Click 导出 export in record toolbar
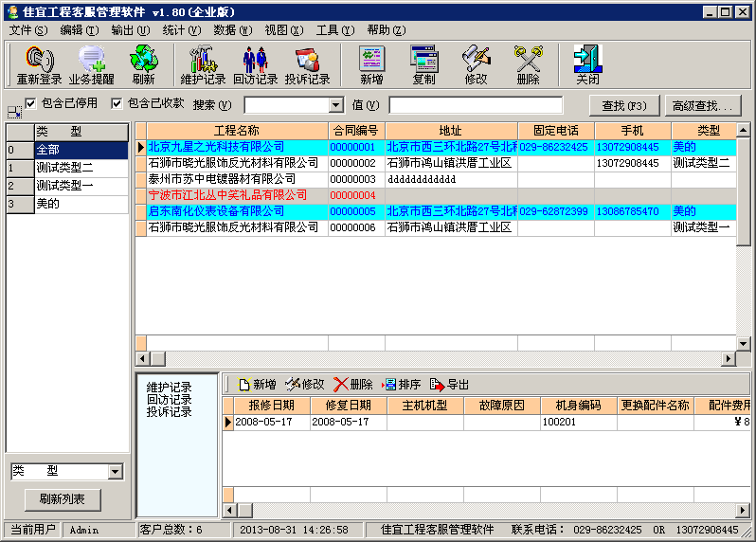 coord(449,385)
